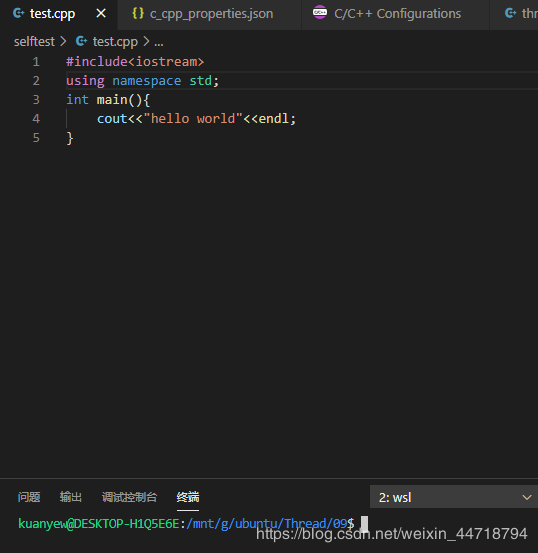538x553 pixels.
Task: Click kuanyew@DESKTOP-H1Q5E6E in the terminal
Action: [99, 524]
